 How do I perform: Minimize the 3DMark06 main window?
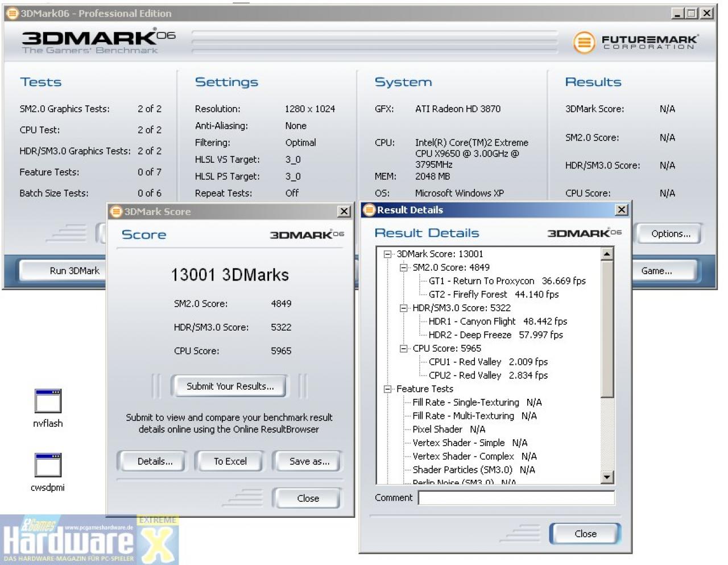[677, 13]
